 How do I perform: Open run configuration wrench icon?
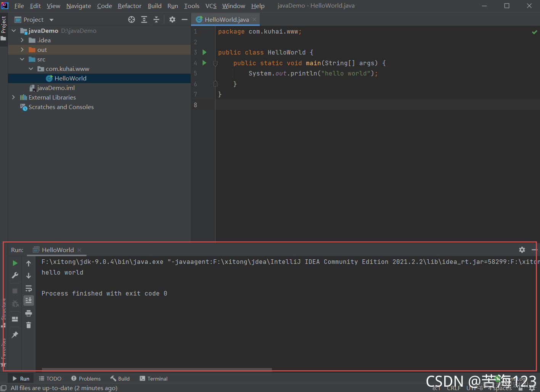tap(15, 275)
